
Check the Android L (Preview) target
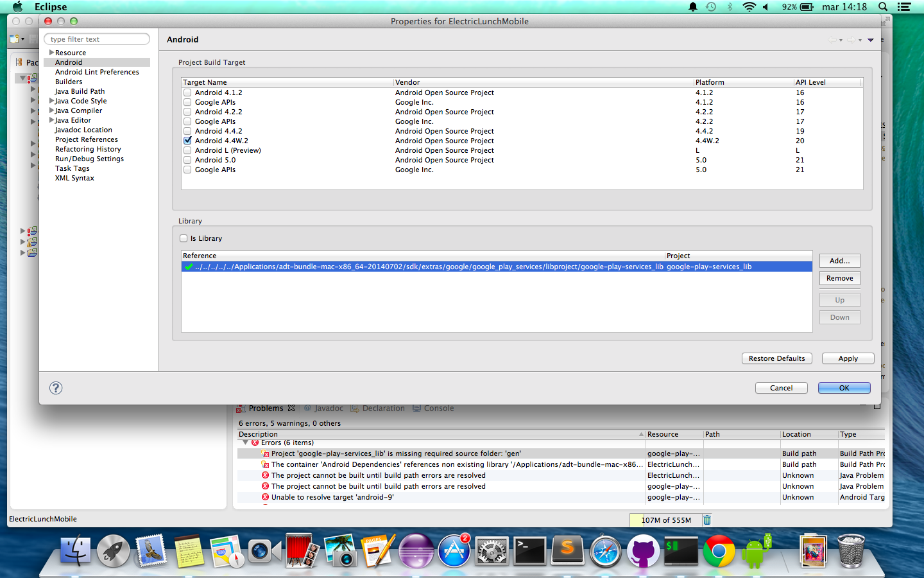[x=187, y=150]
